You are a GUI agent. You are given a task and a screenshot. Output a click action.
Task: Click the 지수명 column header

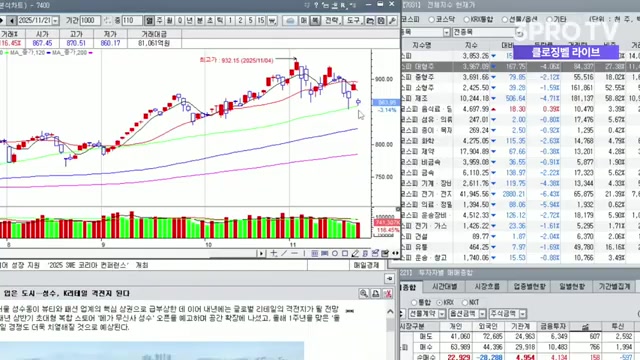(422, 45)
